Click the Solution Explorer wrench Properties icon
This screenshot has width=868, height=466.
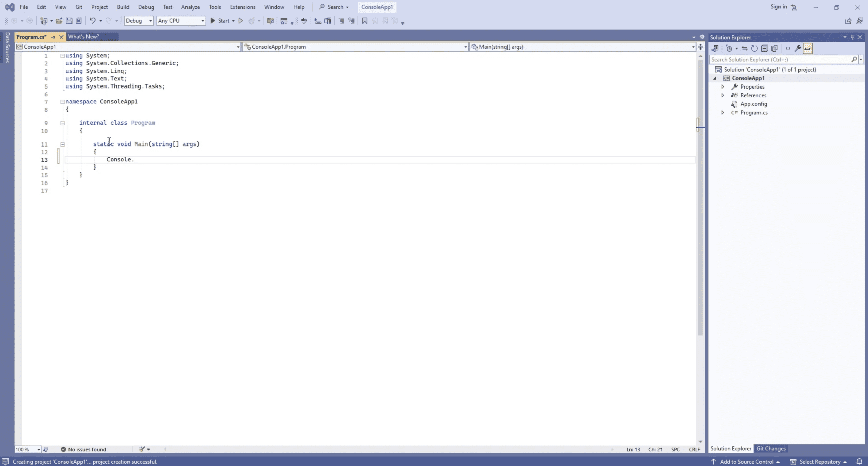tap(797, 48)
